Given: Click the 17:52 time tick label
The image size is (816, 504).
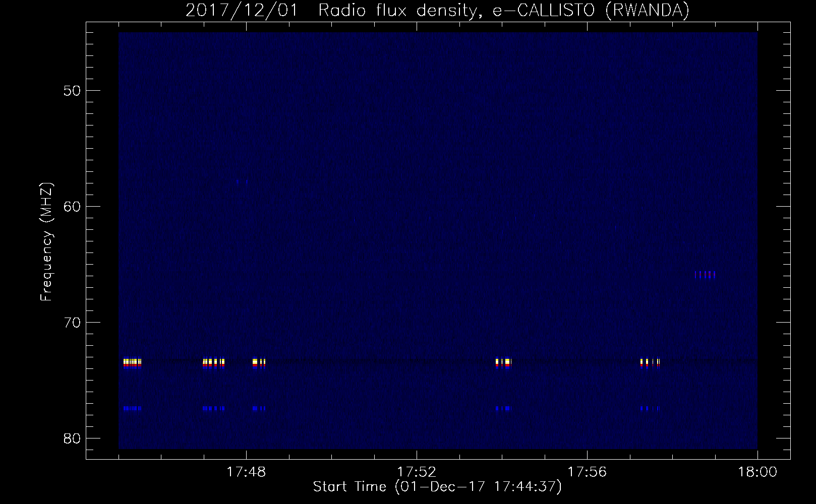Looking at the screenshot, I should tap(417, 472).
